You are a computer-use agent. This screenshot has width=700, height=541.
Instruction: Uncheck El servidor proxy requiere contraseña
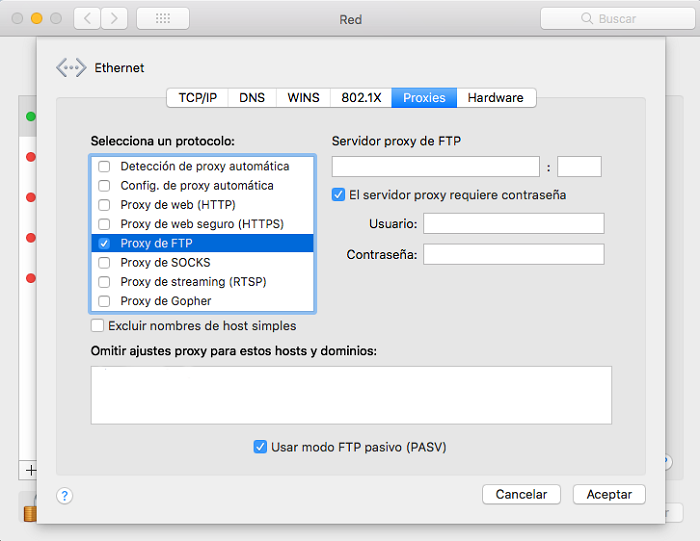[339, 195]
